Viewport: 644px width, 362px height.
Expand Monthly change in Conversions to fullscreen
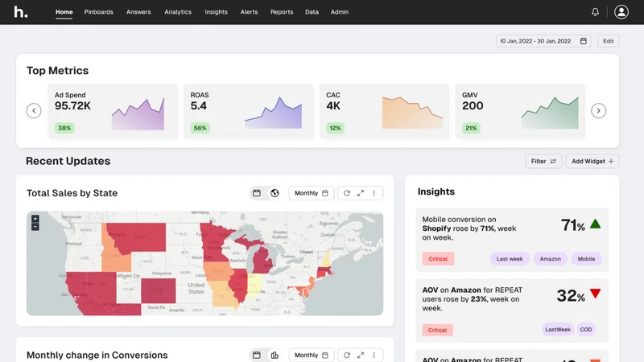click(360, 355)
